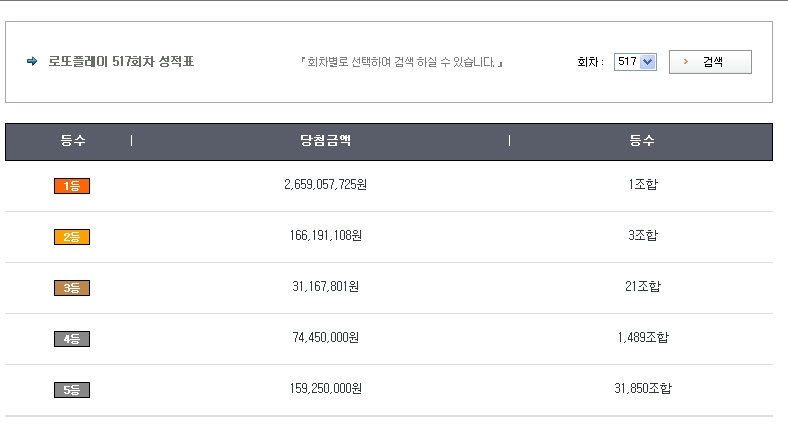
Task: Click the blue arrow icon beside the title
Action: coord(32,62)
